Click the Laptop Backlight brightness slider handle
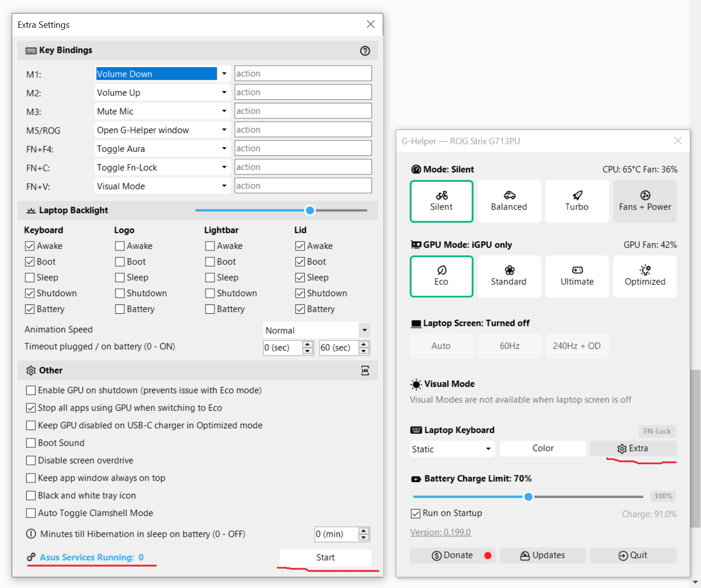This screenshot has height=588, width=701. tap(310, 210)
